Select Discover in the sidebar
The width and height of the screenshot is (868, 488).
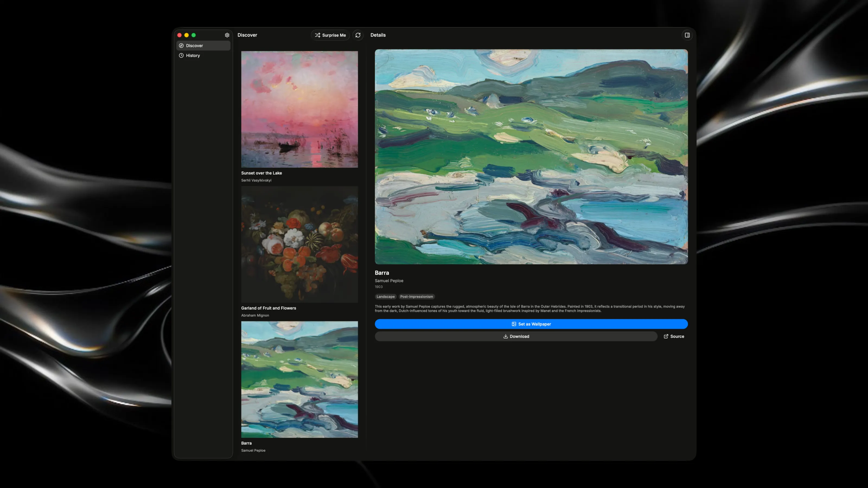pos(203,46)
